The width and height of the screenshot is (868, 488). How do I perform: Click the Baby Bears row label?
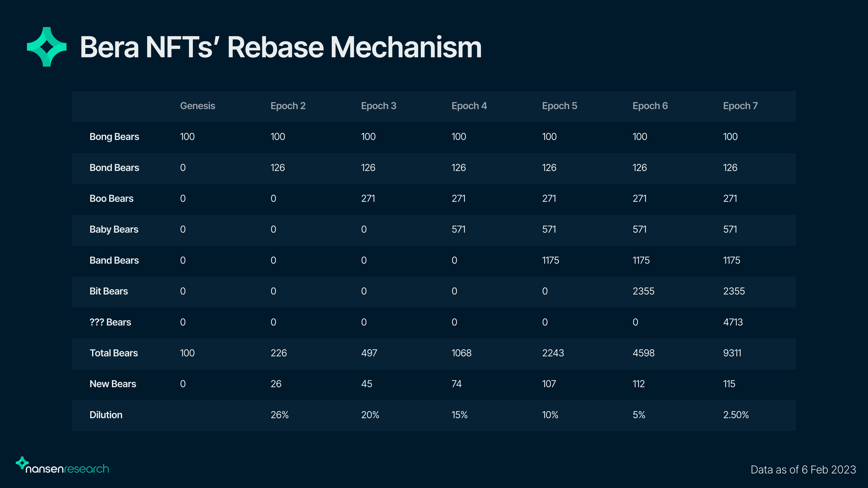(x=114, y=229)
